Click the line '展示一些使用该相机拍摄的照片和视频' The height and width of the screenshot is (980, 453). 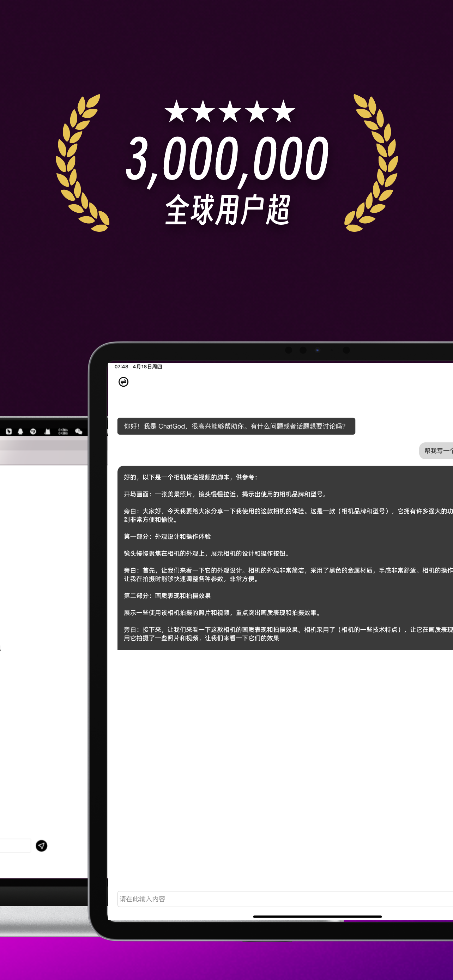(x=223, y=612)
